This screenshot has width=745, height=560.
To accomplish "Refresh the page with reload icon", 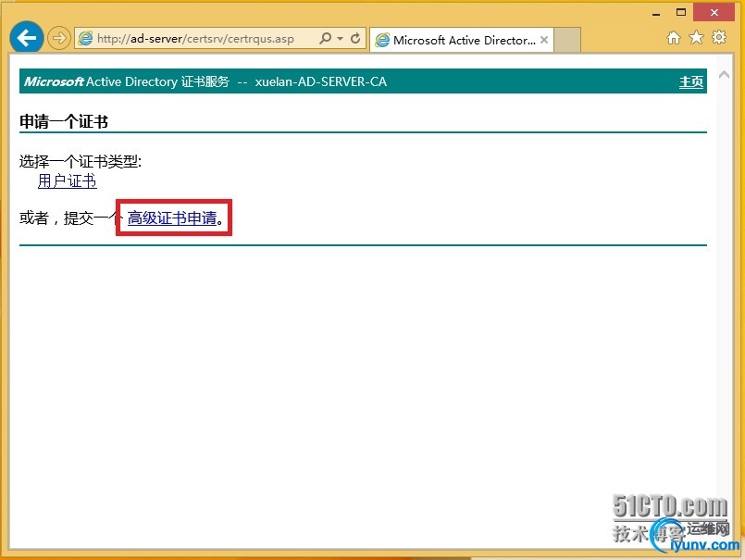I will tap(355, 38).
